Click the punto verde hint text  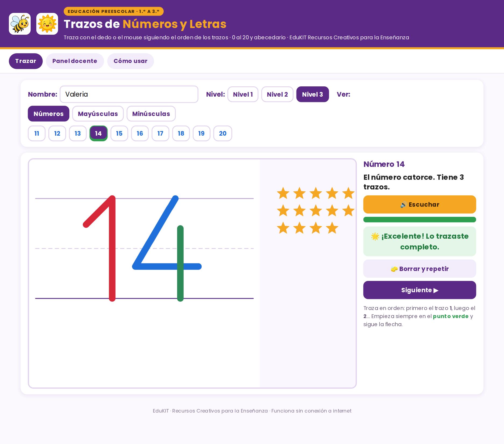(x=451, y=316)
